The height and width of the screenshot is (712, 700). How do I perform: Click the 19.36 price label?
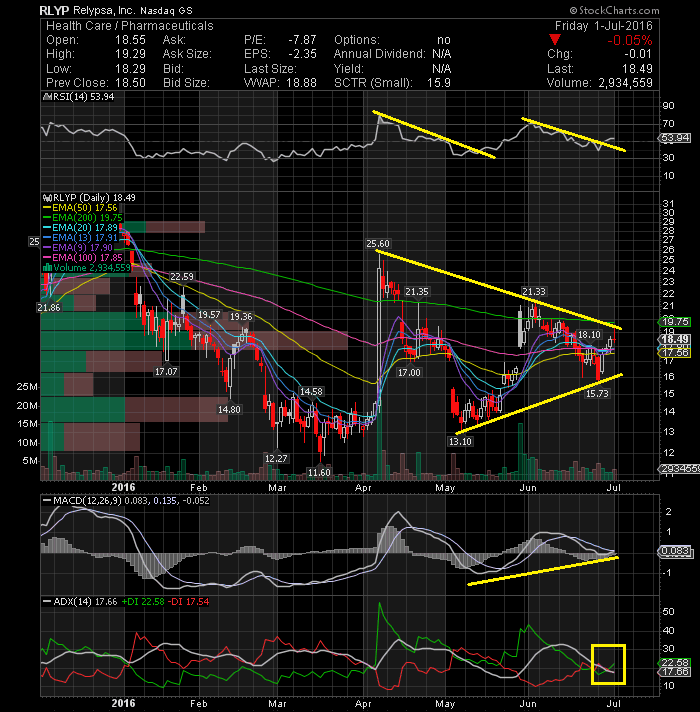coord(241,316)
